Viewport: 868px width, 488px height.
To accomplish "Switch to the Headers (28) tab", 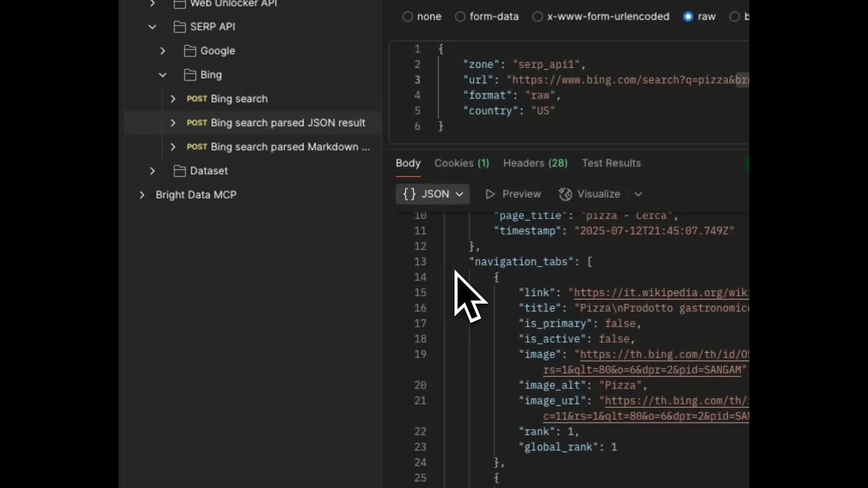I will pos(535,163).
